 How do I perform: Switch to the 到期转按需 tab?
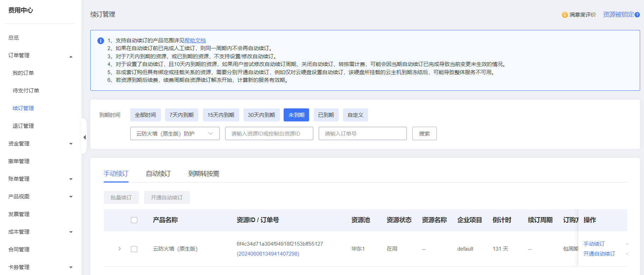[204, 174]
